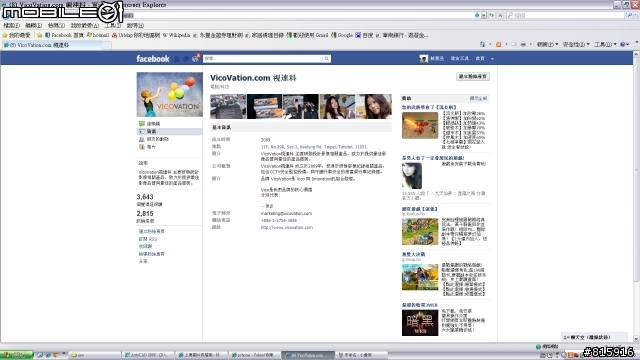The height and width of the screenshot is (360, 640).
Task: Click the +886 phone number link
Action: [279, 220]
